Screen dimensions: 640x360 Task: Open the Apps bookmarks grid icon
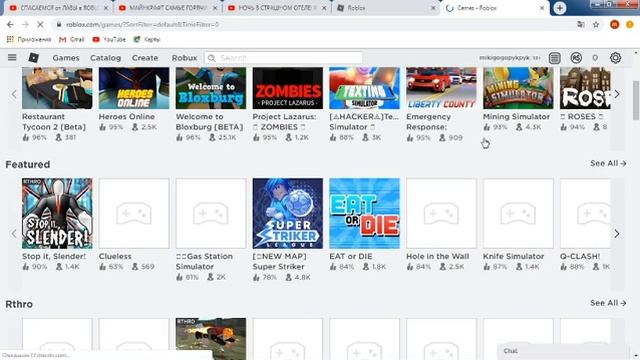[x=10, y=39]
